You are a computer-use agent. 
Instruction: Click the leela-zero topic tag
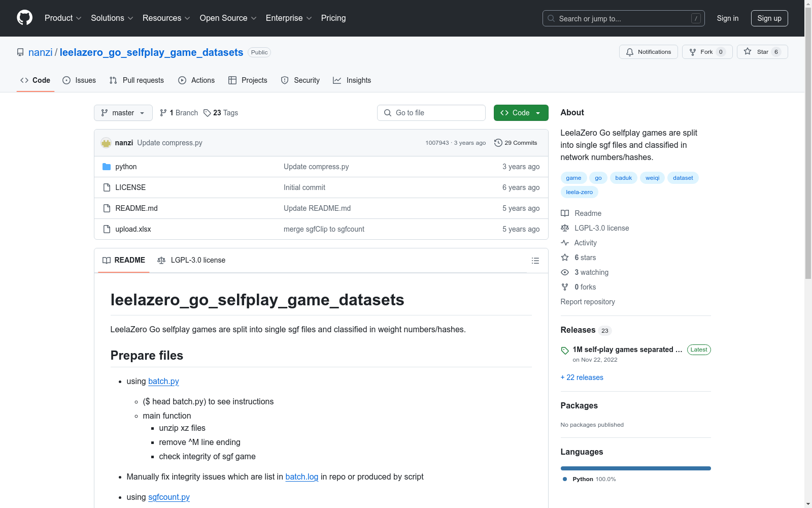(x=580, y=192)
